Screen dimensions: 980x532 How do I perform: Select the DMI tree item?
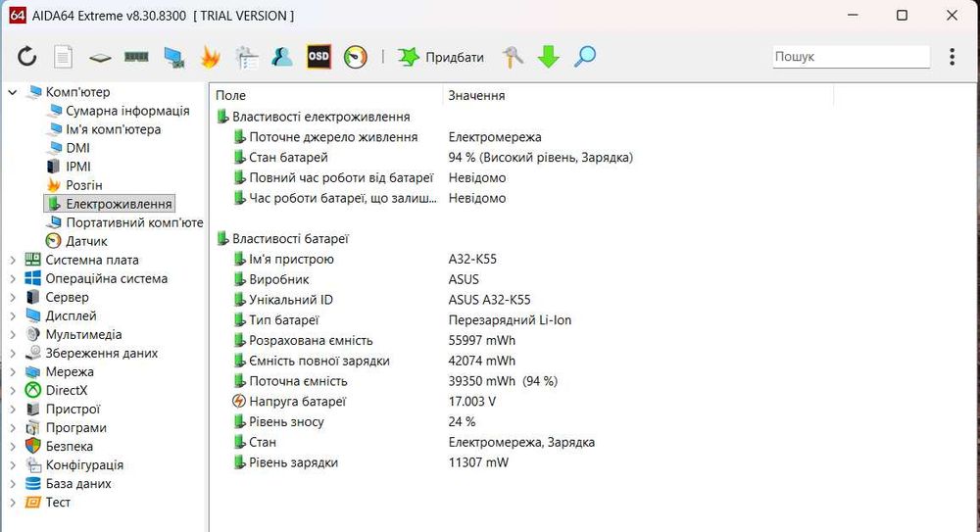77,148
